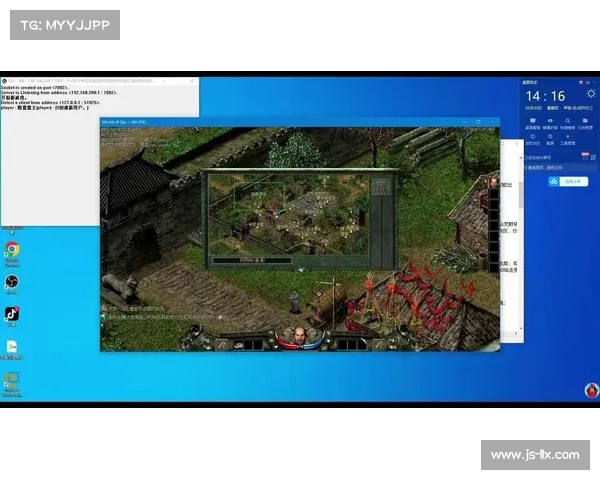Click the blue mana arc under portrait
Viewport: 600px width, 480px height.
point(315,343)
